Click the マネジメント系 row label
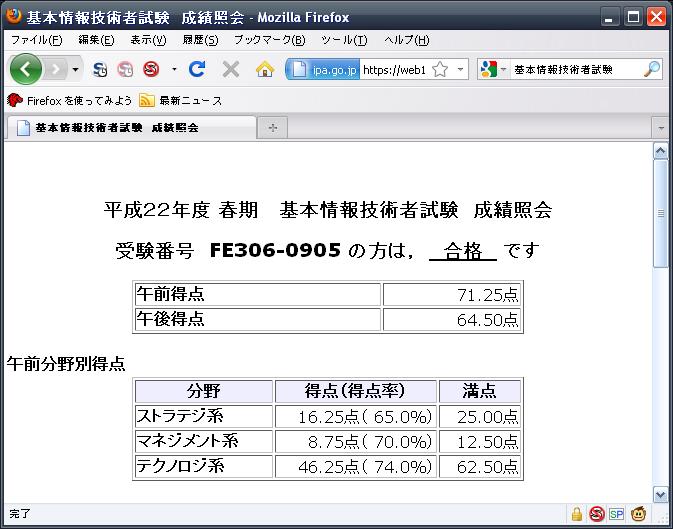The height and width of the screenshot is (529, 673). click(x=188, y=441)
